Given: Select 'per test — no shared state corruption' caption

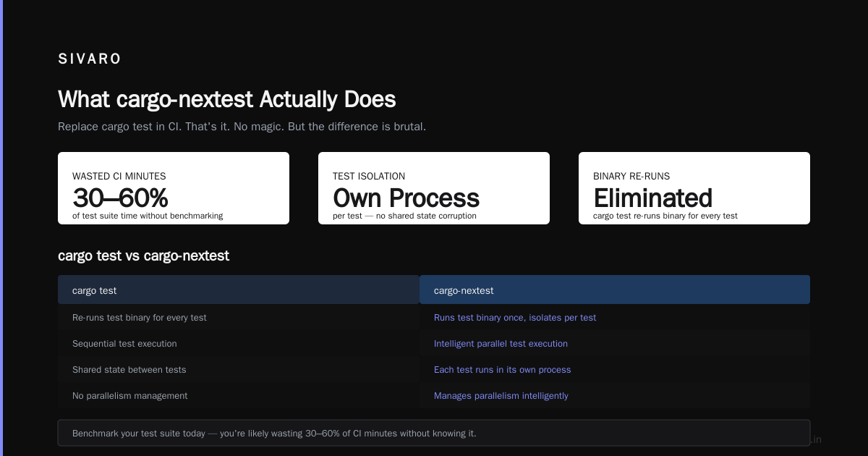Looking at the screenshot, I should [404, 216].
